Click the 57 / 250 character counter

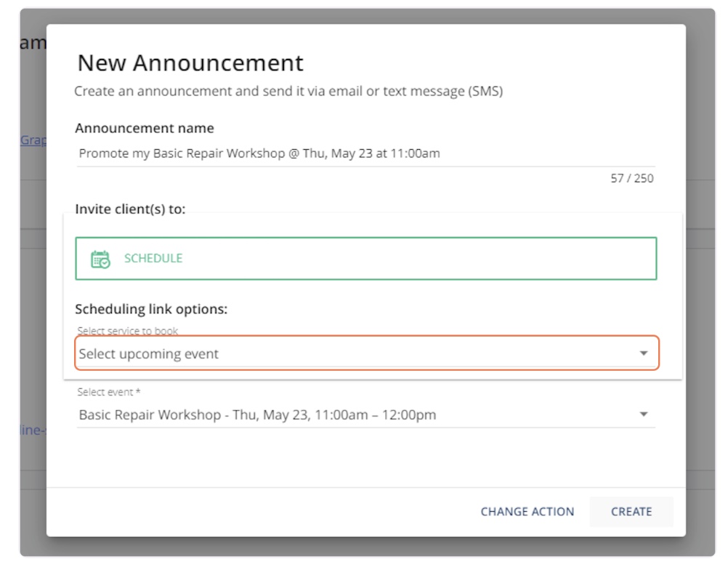631,178
